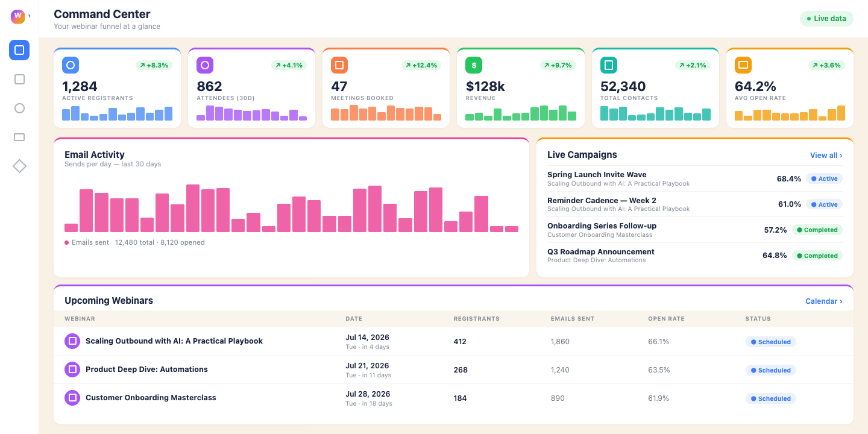This screenshot has height=434, width=868.
Task: Click the Customer Onboarding Masterclass row icon
Action: [72, 398]
